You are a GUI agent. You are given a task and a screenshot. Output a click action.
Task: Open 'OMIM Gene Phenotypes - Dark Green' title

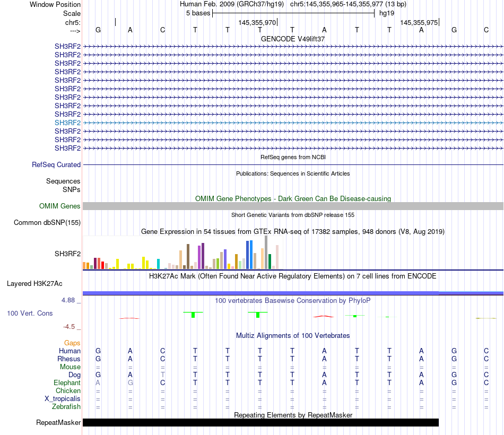pyautogui.click(x=293, y=199)
